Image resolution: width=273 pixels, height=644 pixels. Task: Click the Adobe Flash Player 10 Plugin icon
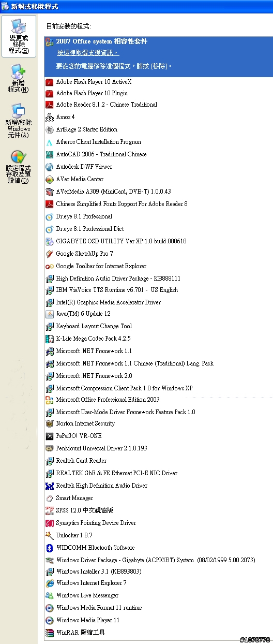pyautogui.click(x=50, y=93)
